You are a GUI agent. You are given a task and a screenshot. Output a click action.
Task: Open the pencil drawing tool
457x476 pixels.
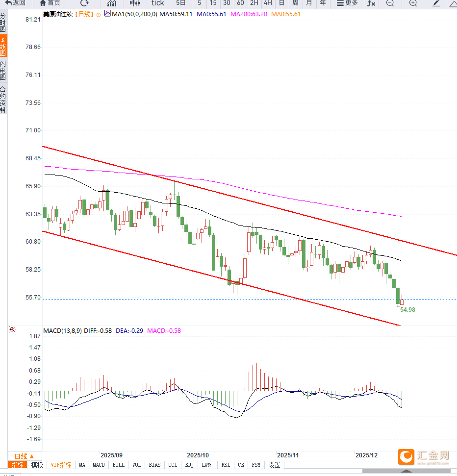436,3
